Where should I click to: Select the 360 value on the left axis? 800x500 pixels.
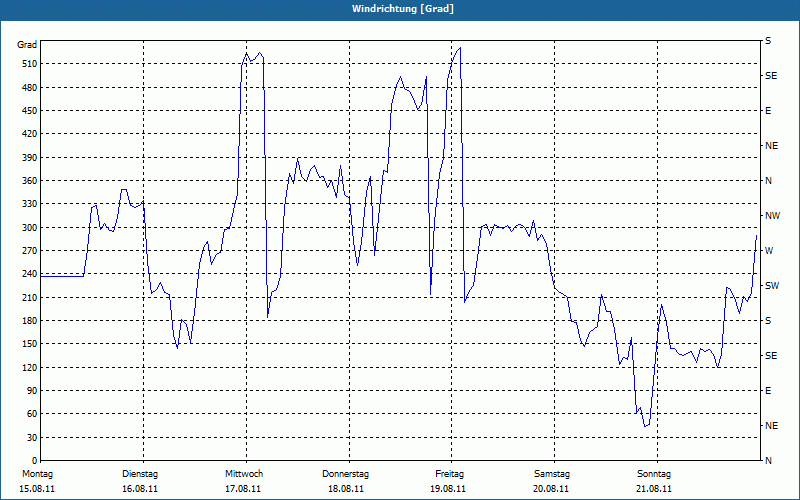coord(30,181)
